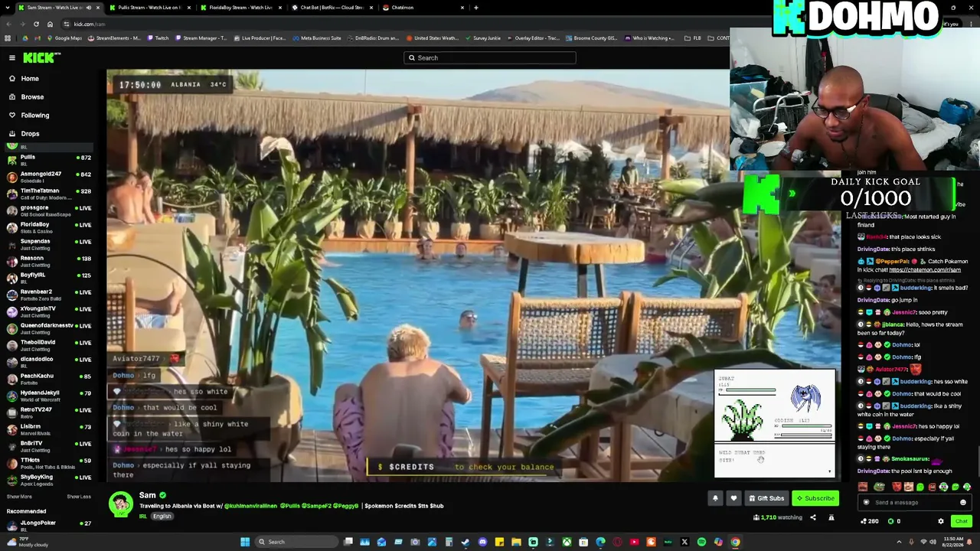Mute the Sam Stream tab audio

click(89, 8)
